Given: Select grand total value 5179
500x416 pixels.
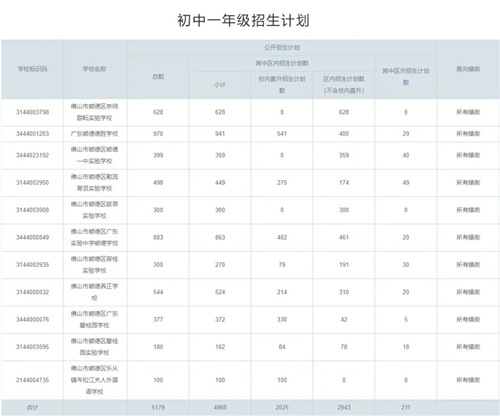Looking at the screenshot, I should tap(158, 407).
